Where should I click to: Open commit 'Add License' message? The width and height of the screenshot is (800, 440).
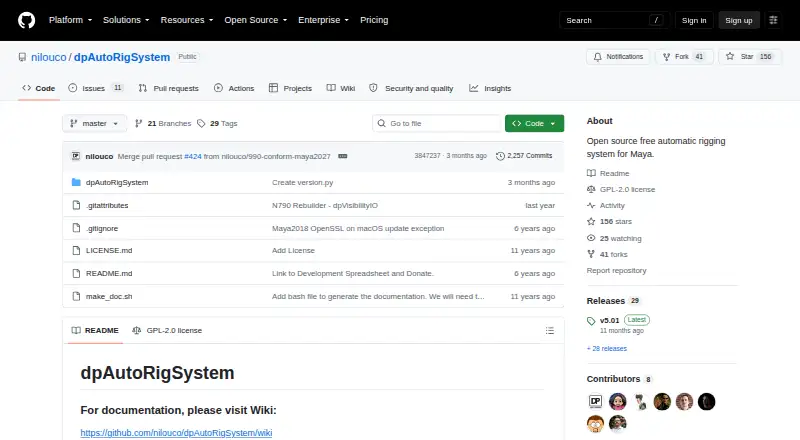[x=293, y=251]
